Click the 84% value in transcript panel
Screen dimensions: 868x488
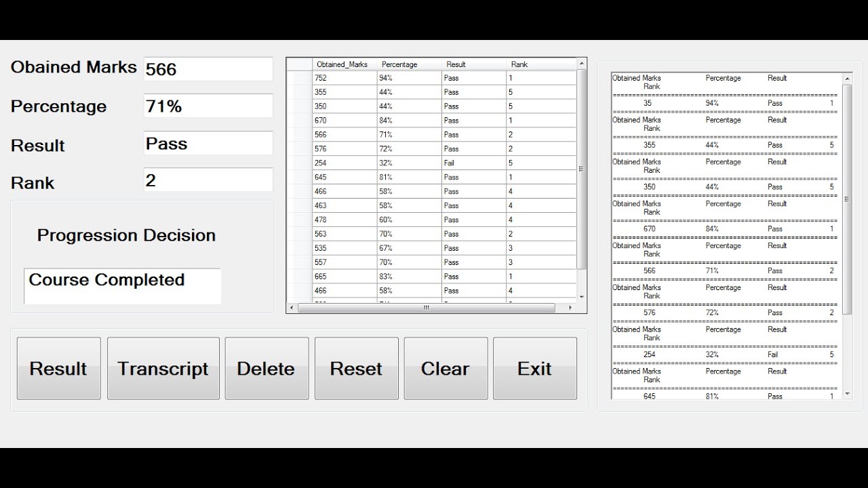(x=712, y=229)
